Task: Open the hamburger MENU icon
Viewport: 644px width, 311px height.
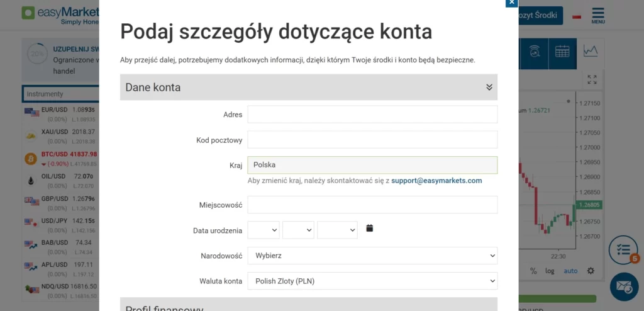Action: (598, 15)
